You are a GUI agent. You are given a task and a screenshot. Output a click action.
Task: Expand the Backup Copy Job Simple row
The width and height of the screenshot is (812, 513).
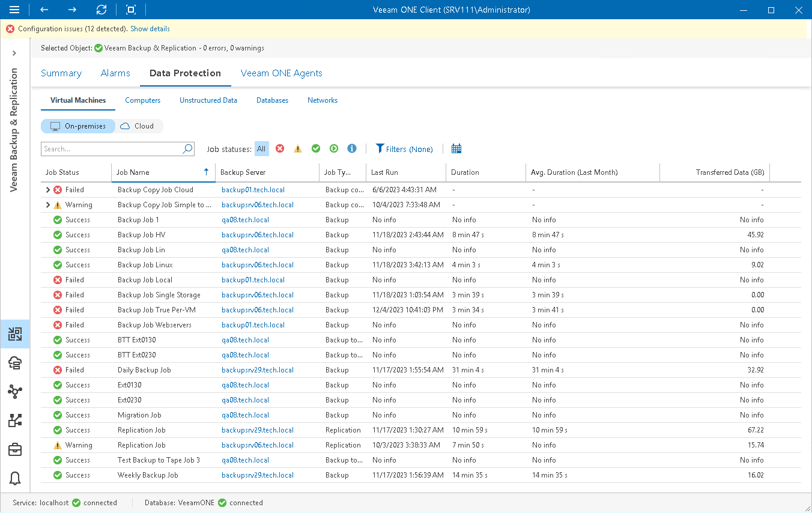(48, 204)
